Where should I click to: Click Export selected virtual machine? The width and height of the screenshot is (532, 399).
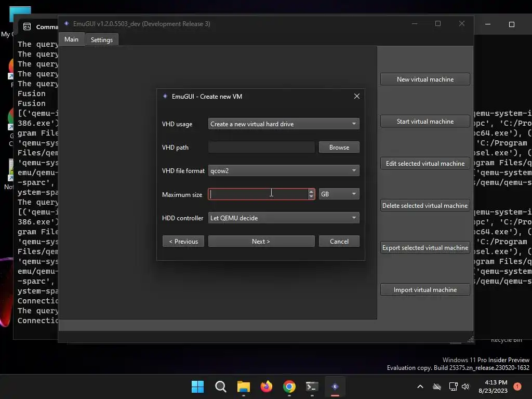click(425, 248)
